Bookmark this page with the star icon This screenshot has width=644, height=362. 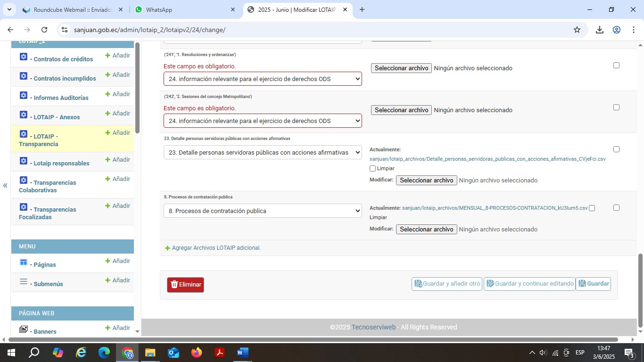577,30
